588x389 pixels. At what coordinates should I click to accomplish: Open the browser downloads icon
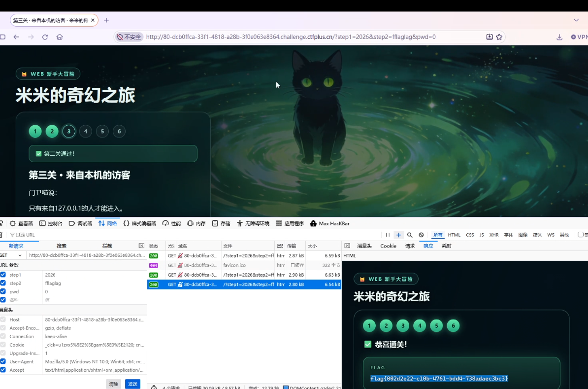pos(559,37)
